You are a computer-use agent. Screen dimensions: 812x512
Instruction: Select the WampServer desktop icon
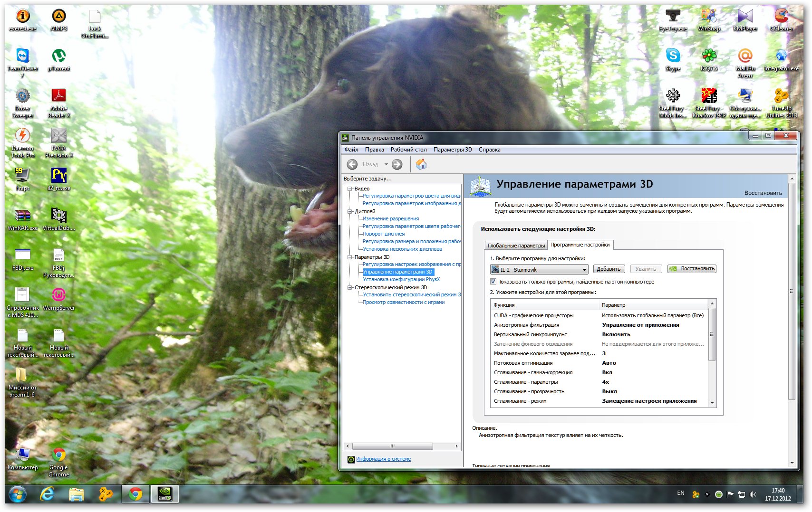58,299
